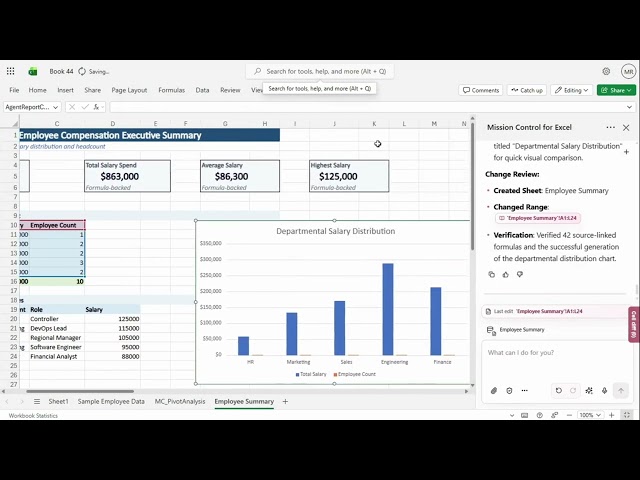Open the Home ribbon tab
640x480 pixels.
pos(37,90)
